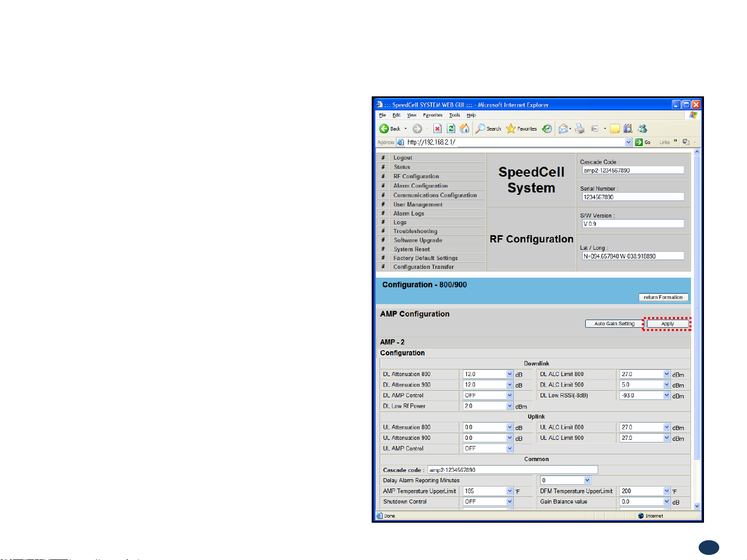Open DL Low RSSI(-8dB) dropdown
This screenshot has width=747, height=560.
tap(667, 395)
